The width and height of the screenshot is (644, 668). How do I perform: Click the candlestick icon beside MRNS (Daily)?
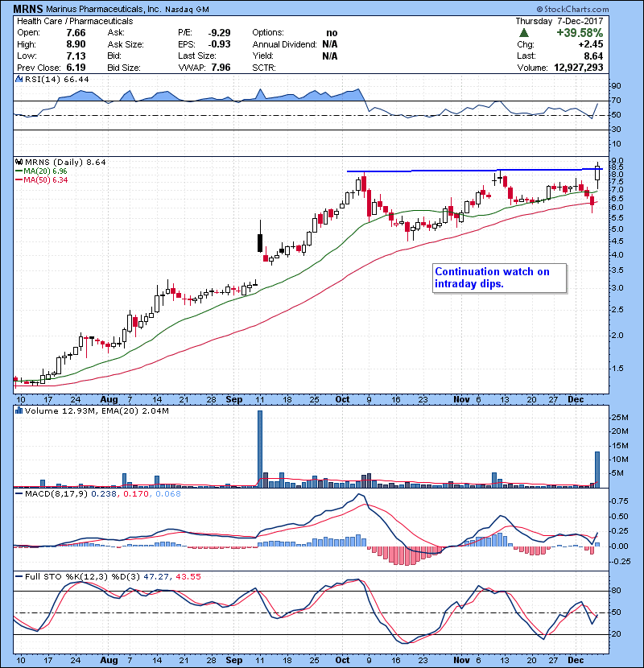click(19, 162)
